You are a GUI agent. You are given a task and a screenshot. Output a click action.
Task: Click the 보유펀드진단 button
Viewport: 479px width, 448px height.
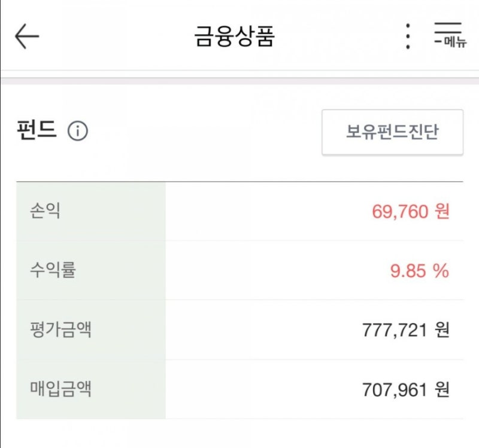pos(392,132)
